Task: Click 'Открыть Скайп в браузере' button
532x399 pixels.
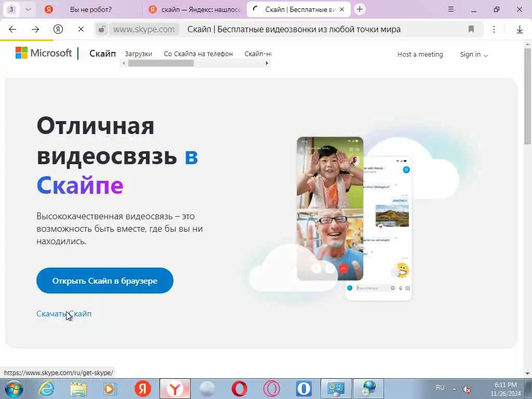Action: click(105, 281)
